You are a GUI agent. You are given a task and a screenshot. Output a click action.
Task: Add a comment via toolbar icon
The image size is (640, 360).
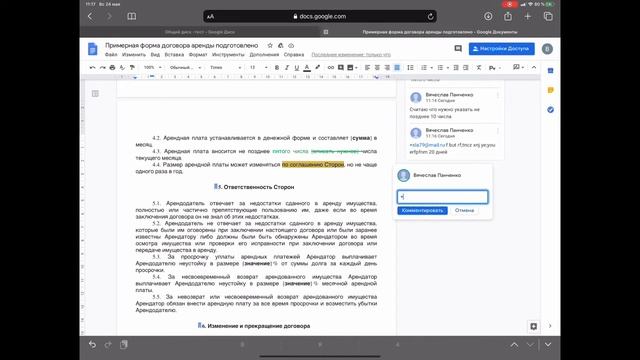pos(340,67)
